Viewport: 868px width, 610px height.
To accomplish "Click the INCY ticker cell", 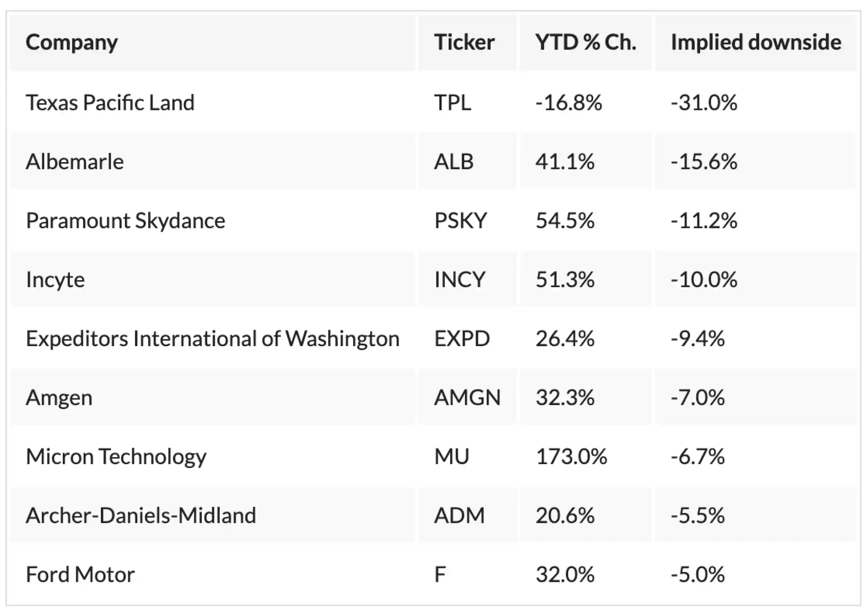I will (x=459, y=280).
